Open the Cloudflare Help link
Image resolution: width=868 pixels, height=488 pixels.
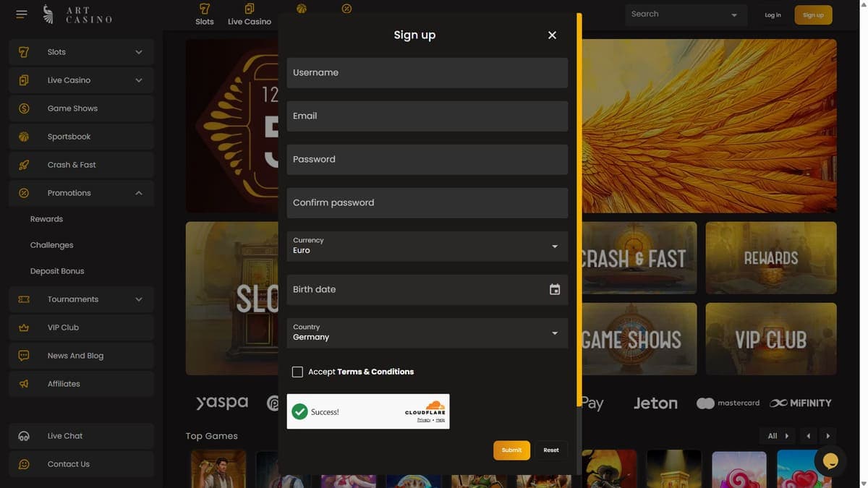pyautogui.click(x=441, y=420)
